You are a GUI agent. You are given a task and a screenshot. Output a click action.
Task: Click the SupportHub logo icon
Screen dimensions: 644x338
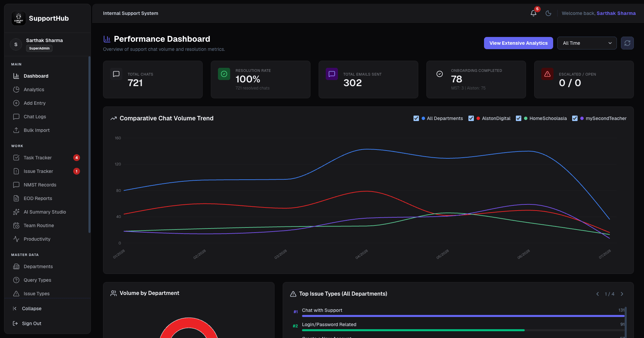[x=19, y=18]
